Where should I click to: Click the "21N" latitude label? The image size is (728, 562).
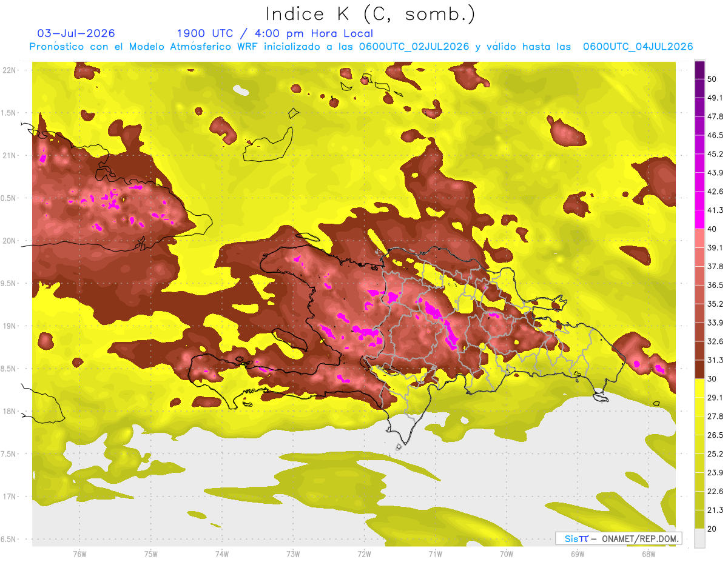9,155
